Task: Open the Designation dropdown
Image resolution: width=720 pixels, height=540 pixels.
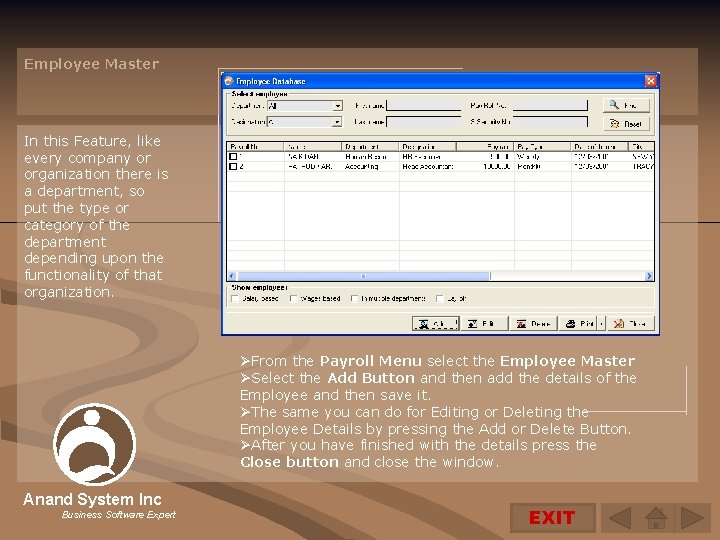Action: point(338,122)
